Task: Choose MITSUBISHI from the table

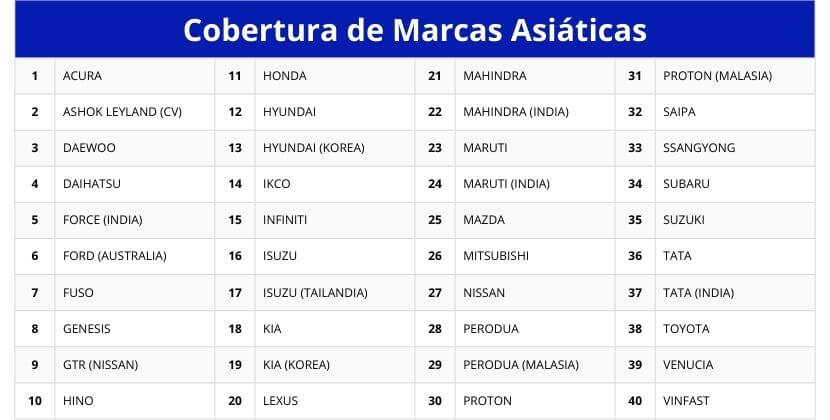Action: 497,256
